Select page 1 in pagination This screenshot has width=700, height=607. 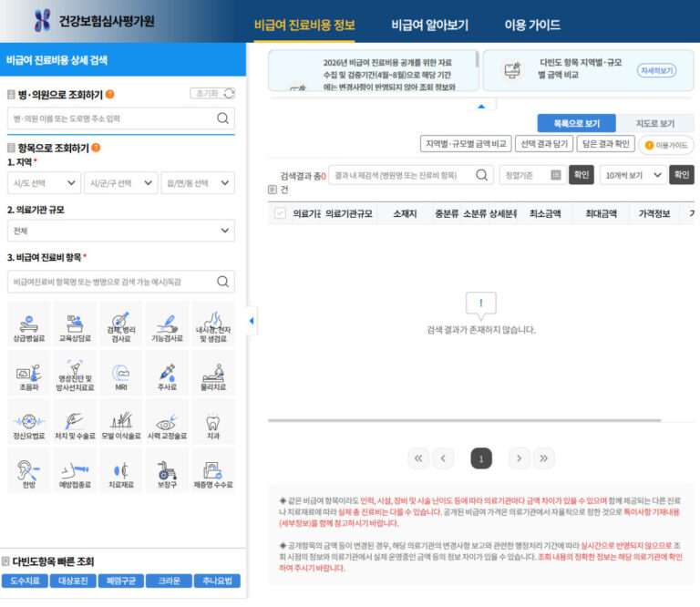[481, 458]
